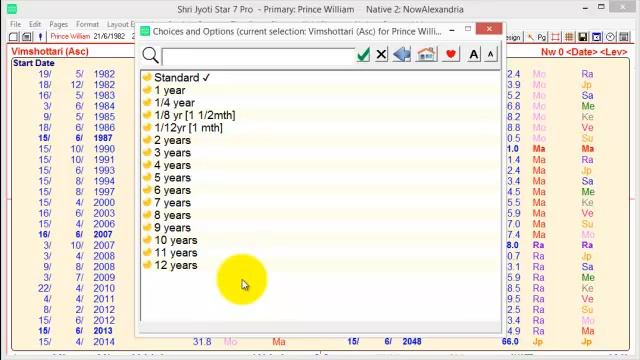640x360 pixels.
Task: Click the clock icon in main toolbar
Action: coord(610,37)
